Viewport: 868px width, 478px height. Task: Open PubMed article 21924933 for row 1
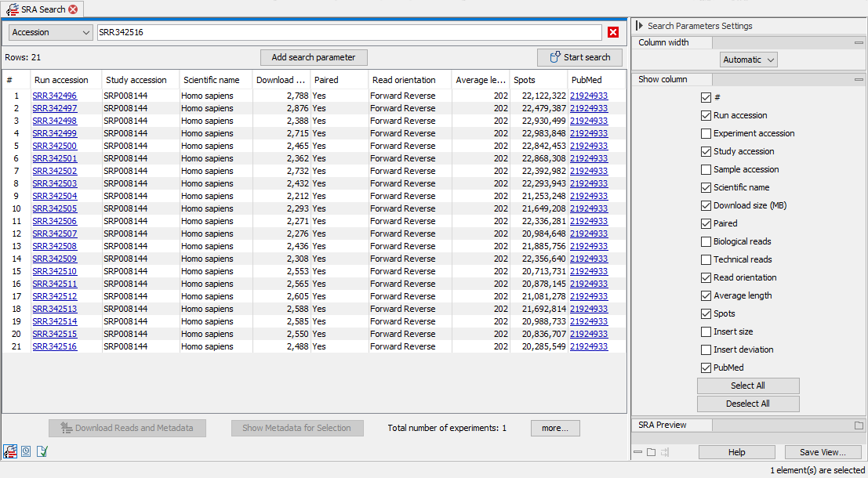click(588, 95)
